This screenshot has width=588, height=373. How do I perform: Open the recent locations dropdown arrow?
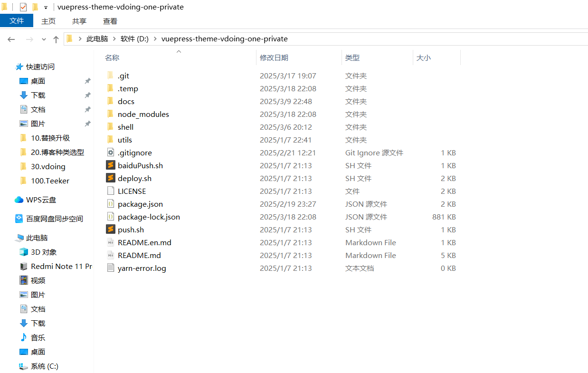[44, 39]
